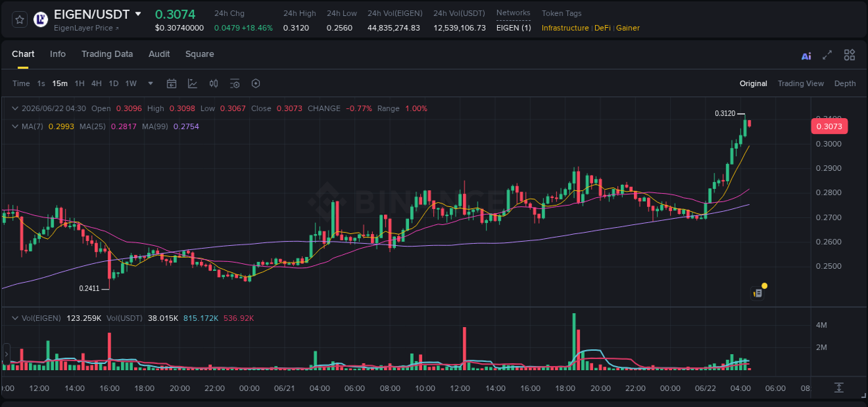Open the technical indicators icon
This screenshot has width=868, height=407.
point(192,83)
